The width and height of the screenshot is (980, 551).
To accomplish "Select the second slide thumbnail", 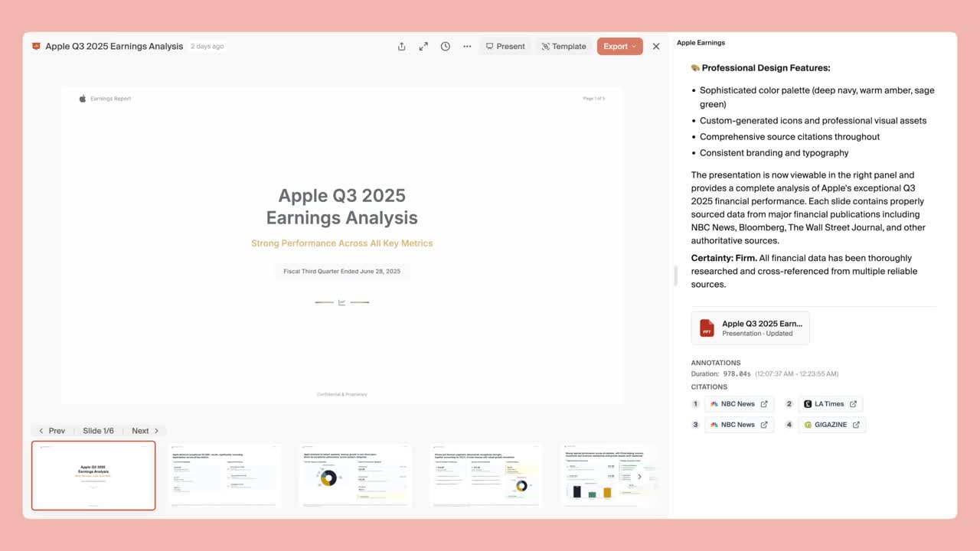I will click(x=224, y=475).
